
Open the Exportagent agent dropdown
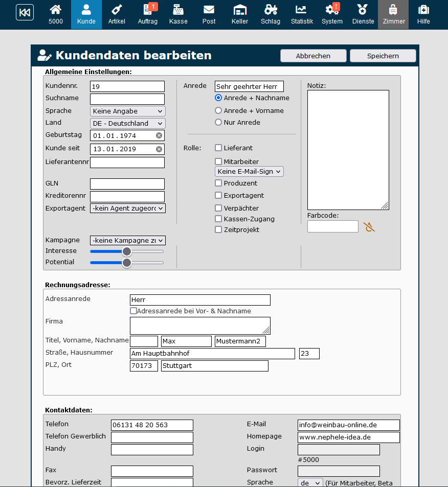coord(127,208)
